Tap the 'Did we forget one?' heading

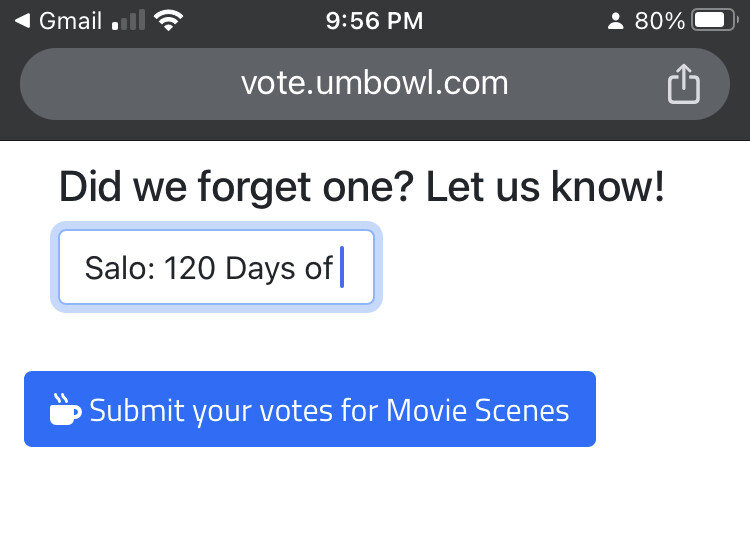point(236,187)
